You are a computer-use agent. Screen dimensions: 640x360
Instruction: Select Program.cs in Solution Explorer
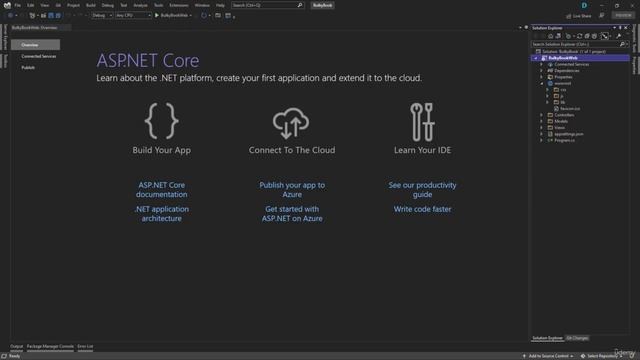point(564,140)
